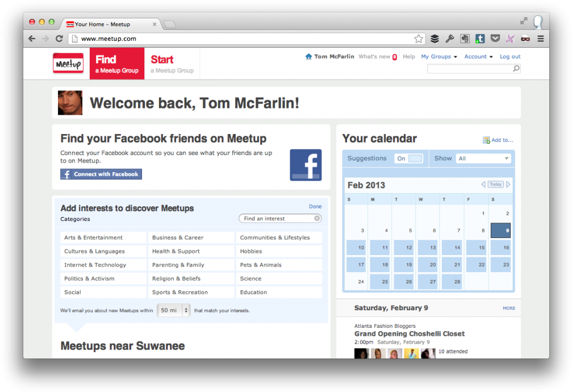Click Connect with Facebook button
Image resolution: width=572 pixels, height=392 pixels.
click(x=101, y=174)
